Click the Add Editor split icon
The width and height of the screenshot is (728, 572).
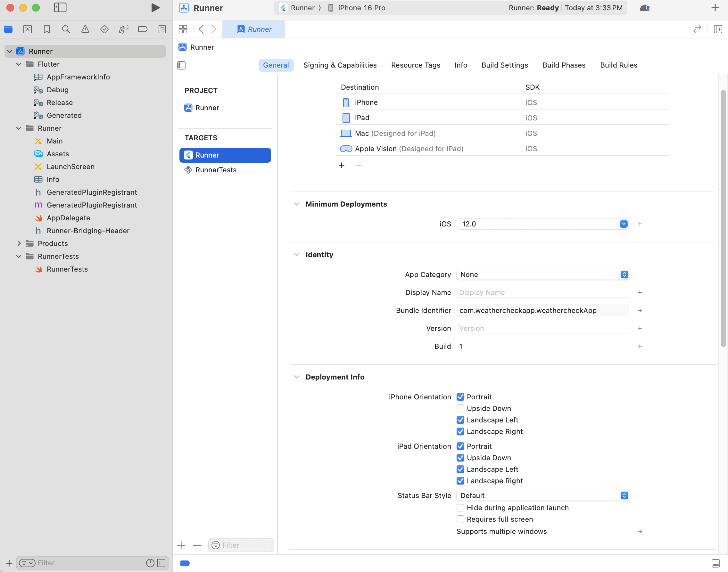pyautogui.click(x=718, y=29)
